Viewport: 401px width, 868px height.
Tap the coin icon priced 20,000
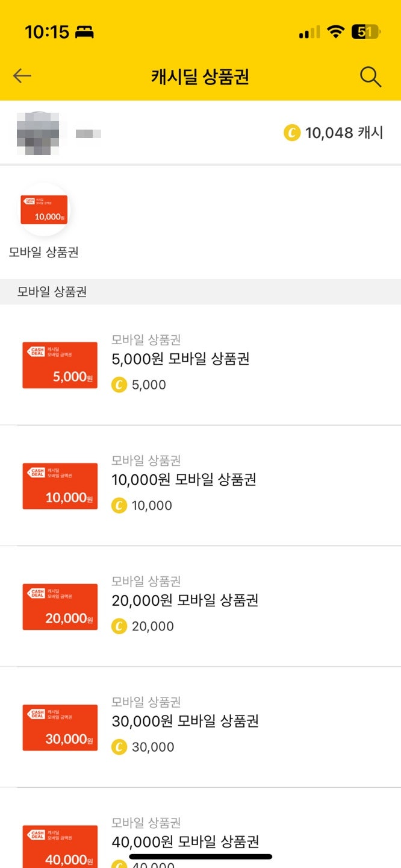coord(119,626)
